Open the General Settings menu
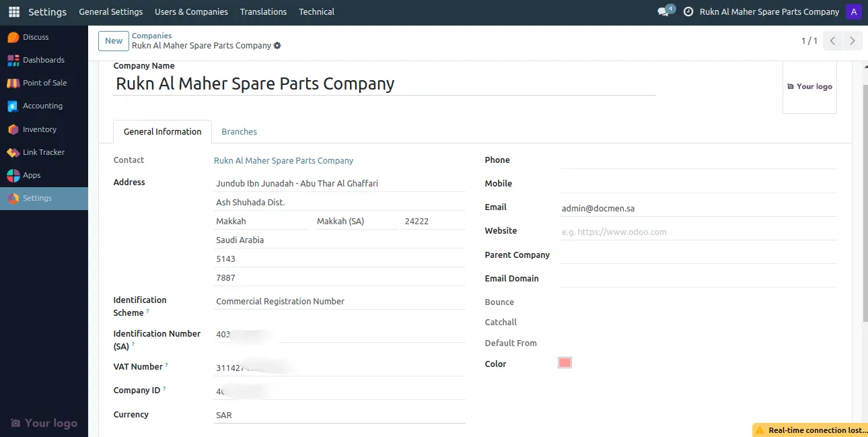 pos(111,12)
